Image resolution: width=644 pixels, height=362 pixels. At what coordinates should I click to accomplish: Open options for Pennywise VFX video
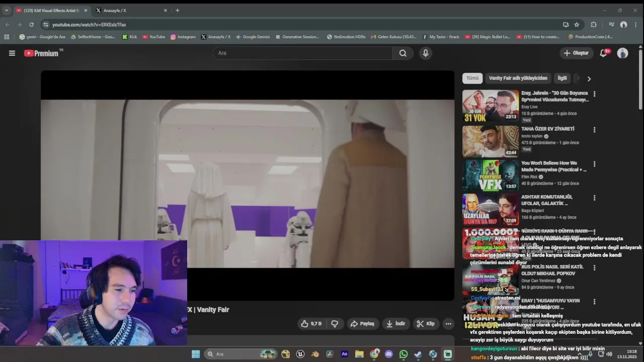click(x=594, y=164)
